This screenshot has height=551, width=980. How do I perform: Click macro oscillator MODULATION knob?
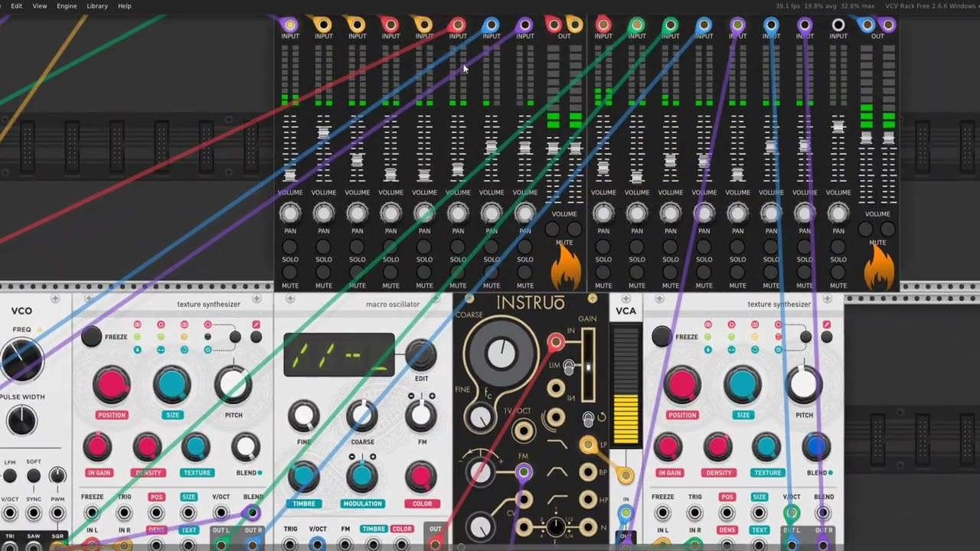[x=362, y=476]
